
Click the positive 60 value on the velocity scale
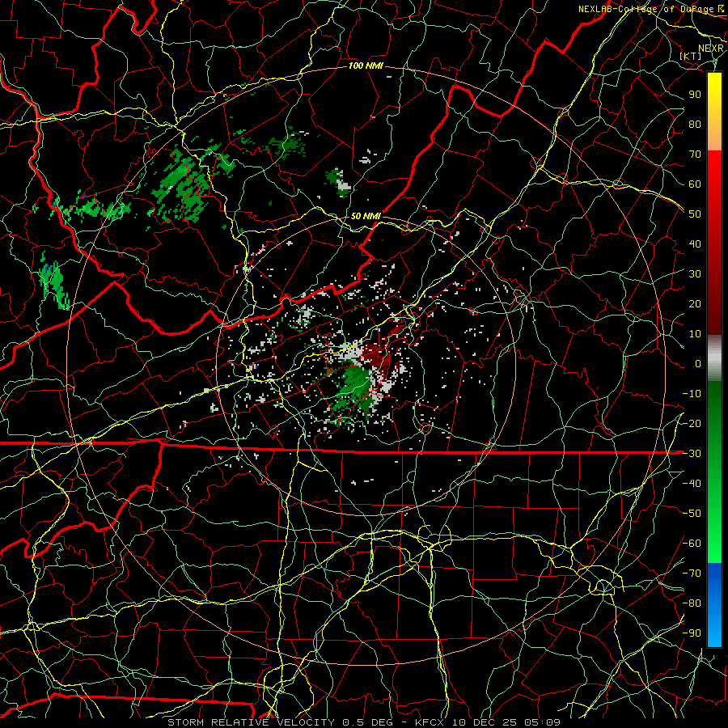[695, 184]
